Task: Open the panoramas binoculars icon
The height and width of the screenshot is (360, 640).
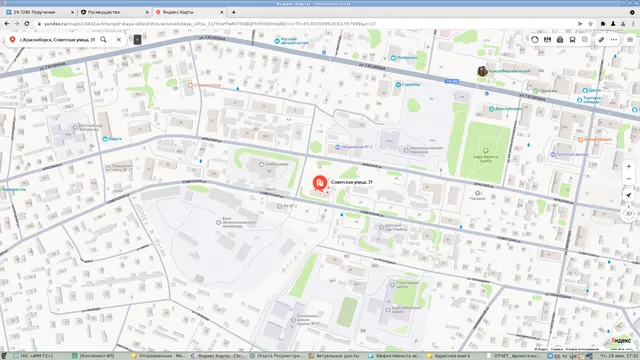Action: 547,40
